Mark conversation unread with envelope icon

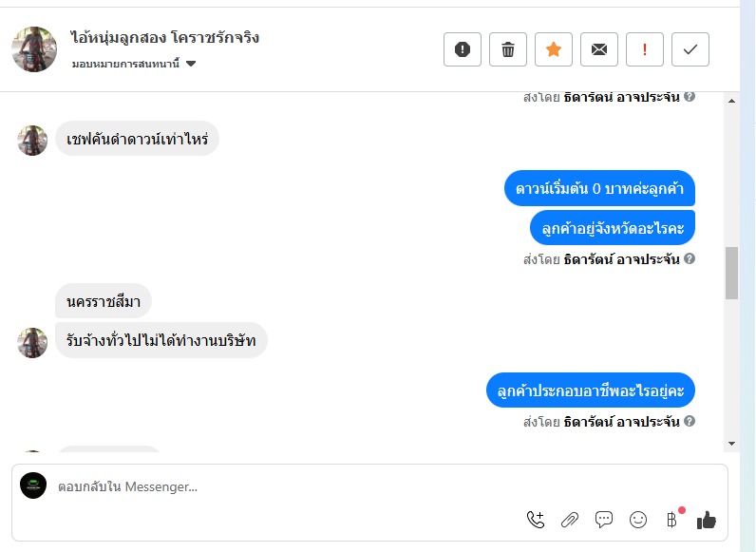[599, 49]
